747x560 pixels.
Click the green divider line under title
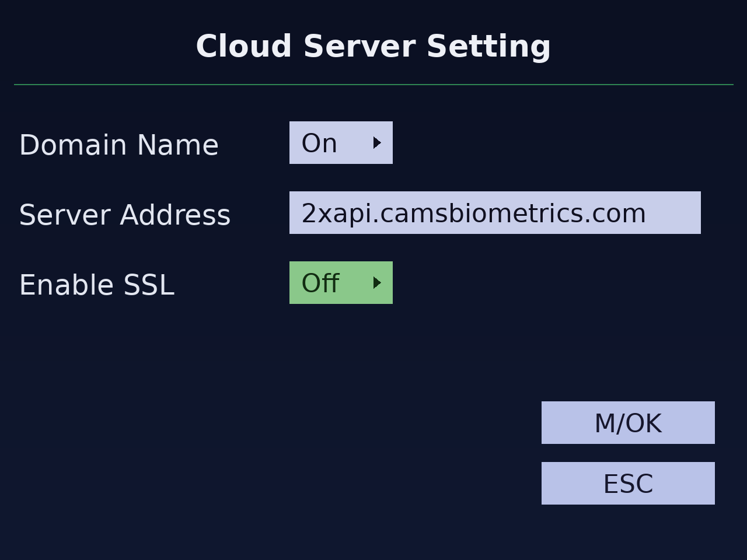[373, 85]
